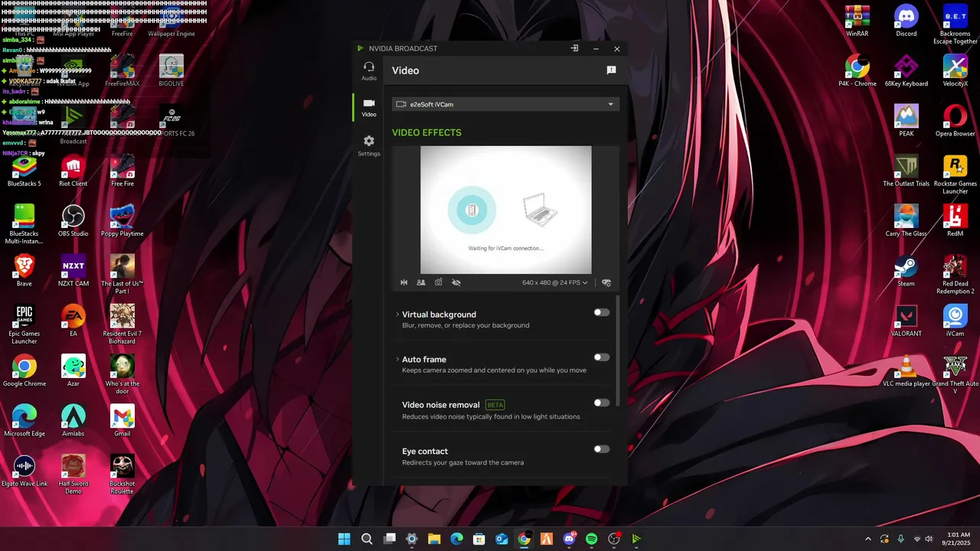Open the Riot Client desktop icon
This screenshot has width=980, height=551.
click(x=73, y=171)
